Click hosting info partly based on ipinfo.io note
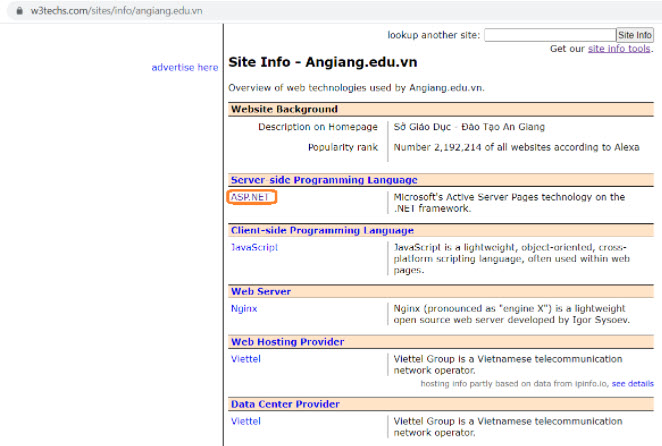The width and height of the screenshot is (662, 446). pos(514,383)
